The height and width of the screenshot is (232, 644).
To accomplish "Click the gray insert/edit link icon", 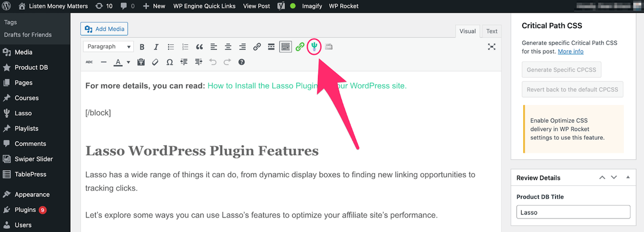I will (x=257, y=47).
